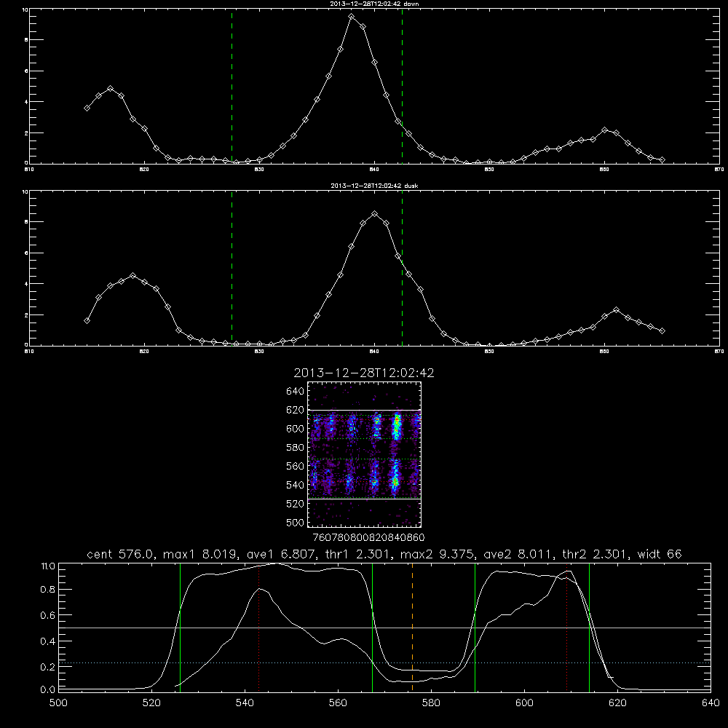Click the green vertical line near 589 in bottom plot

tap(475, 628)
